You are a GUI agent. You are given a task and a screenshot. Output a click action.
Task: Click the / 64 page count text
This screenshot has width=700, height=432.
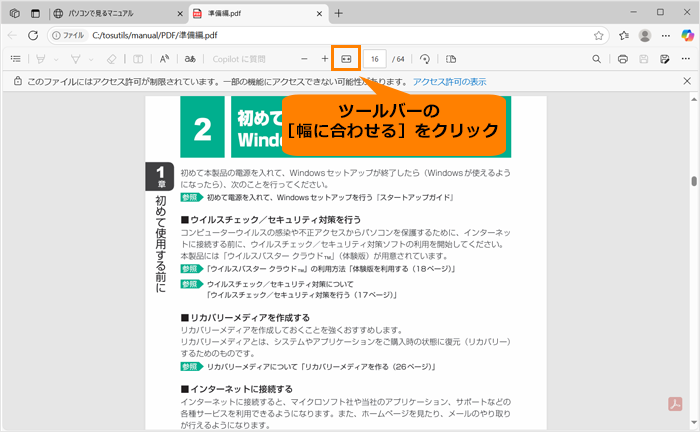(398, 59)
